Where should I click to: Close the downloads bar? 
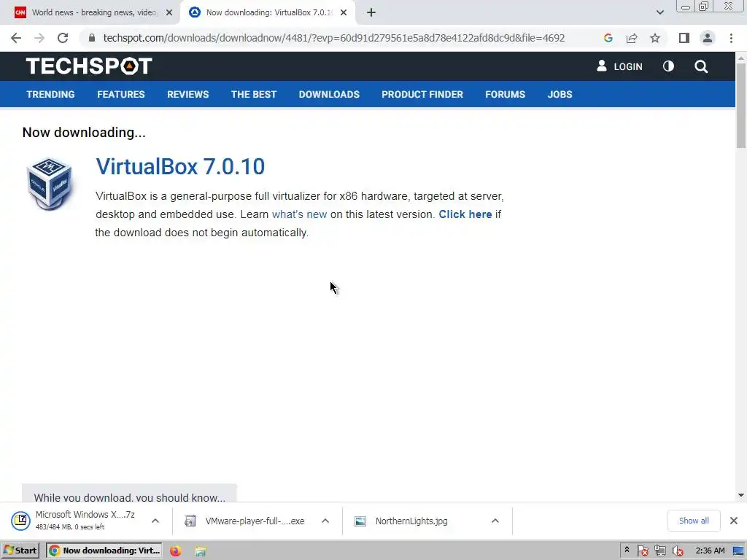click(x=734, y=521)
